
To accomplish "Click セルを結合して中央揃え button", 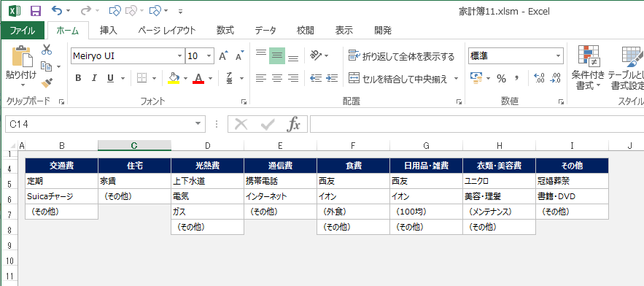I will pos(398,78).
